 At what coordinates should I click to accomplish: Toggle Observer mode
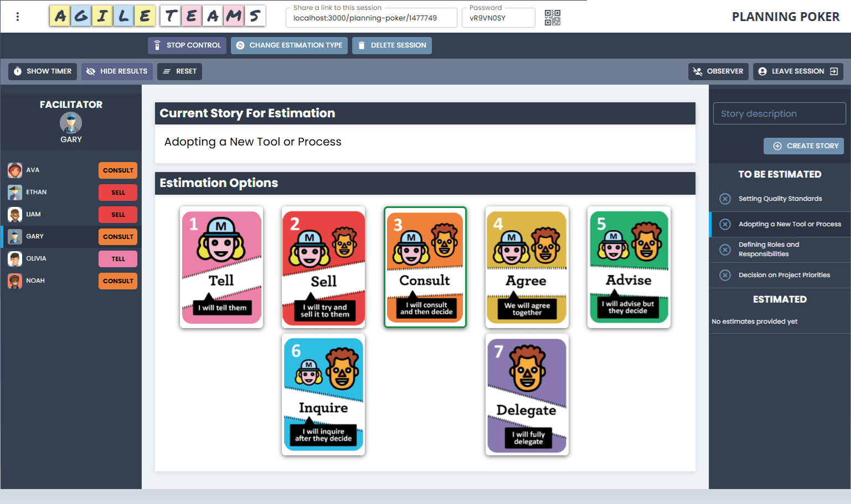pyautogui.click(x=718, y=71)
